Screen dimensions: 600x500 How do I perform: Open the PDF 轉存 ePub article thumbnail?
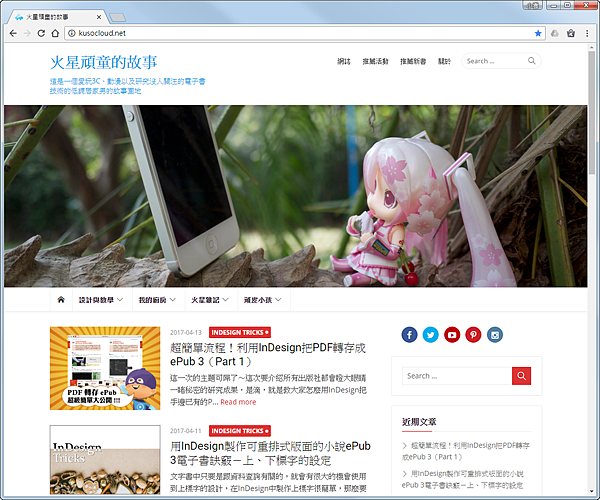(x=105, y=368)
